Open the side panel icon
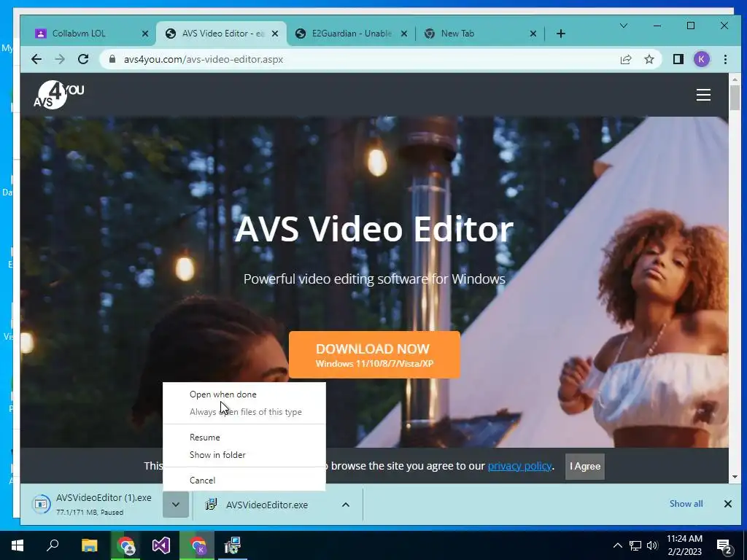The image size is (747, 560). click(678, 59)
